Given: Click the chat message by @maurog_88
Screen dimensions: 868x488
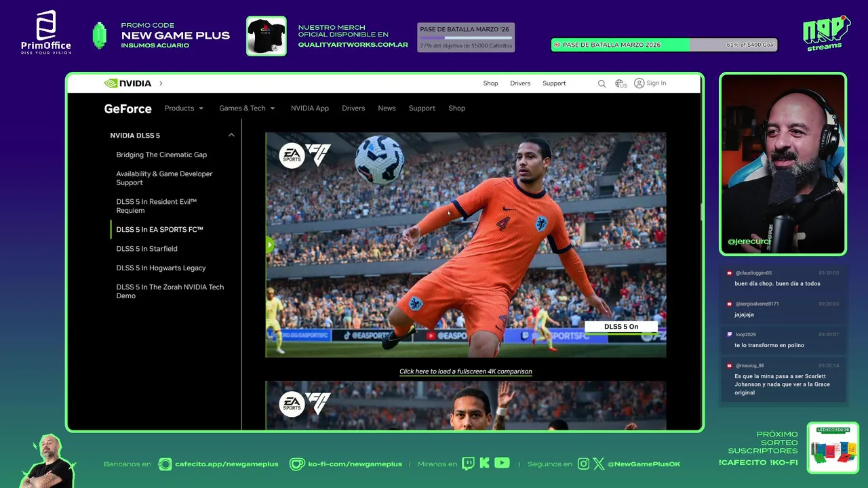Looking at the screenshot, I should [x=783, y=379].
